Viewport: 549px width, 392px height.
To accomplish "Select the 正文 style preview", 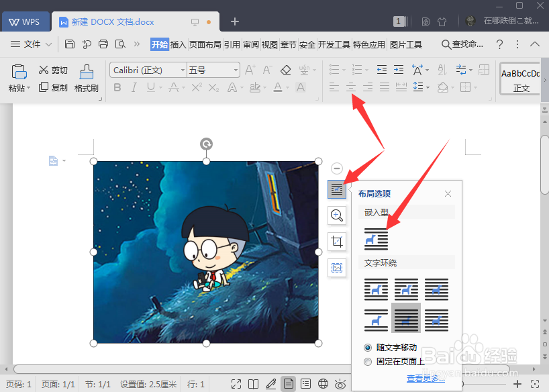I will pyautogui.click(x=521, y=79).
